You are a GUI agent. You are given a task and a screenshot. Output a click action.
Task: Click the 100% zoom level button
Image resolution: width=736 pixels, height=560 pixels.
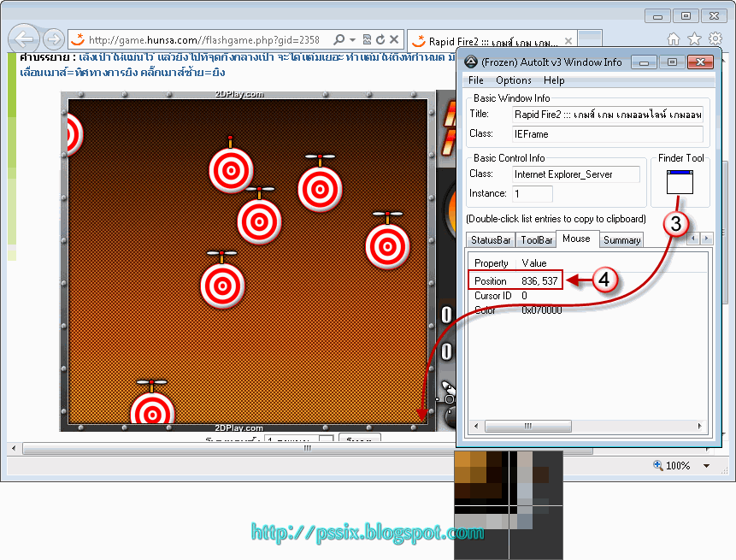pos(672,466)
